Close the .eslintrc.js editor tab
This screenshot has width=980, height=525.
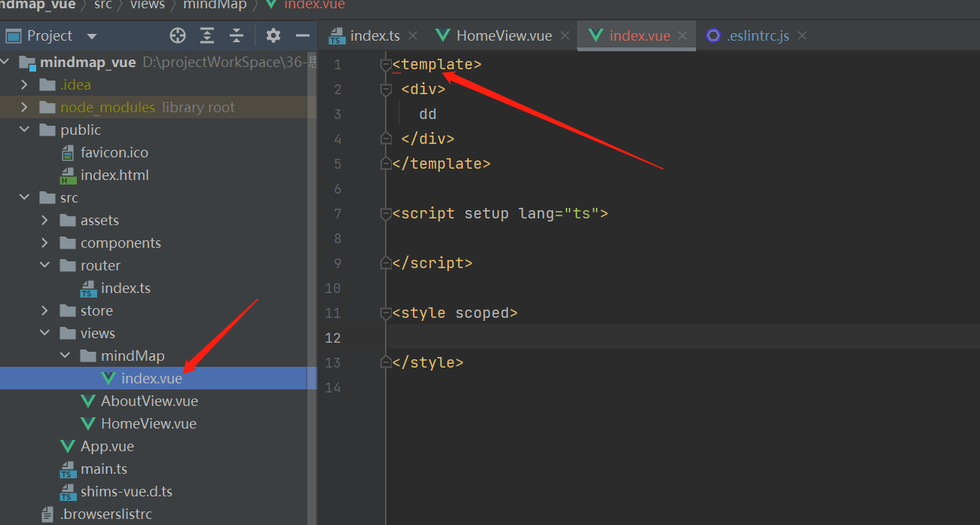pyautogui.click(x=802, y=35)
